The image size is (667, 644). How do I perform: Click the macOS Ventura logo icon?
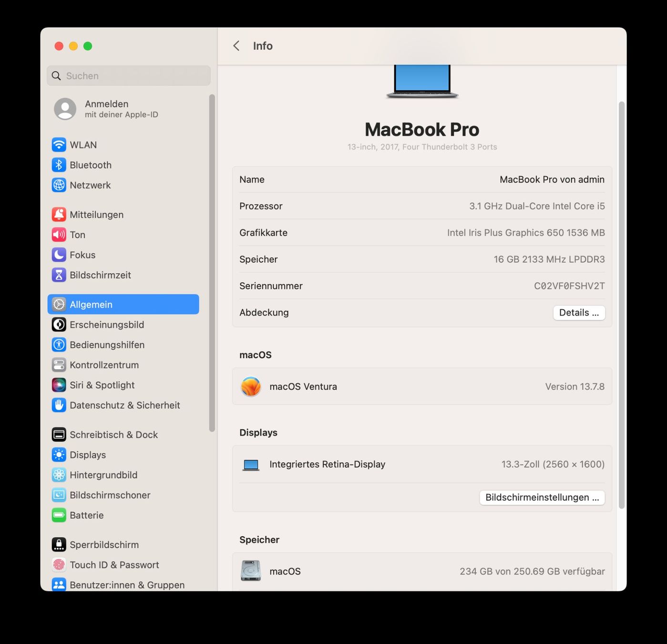click(251, 386)
